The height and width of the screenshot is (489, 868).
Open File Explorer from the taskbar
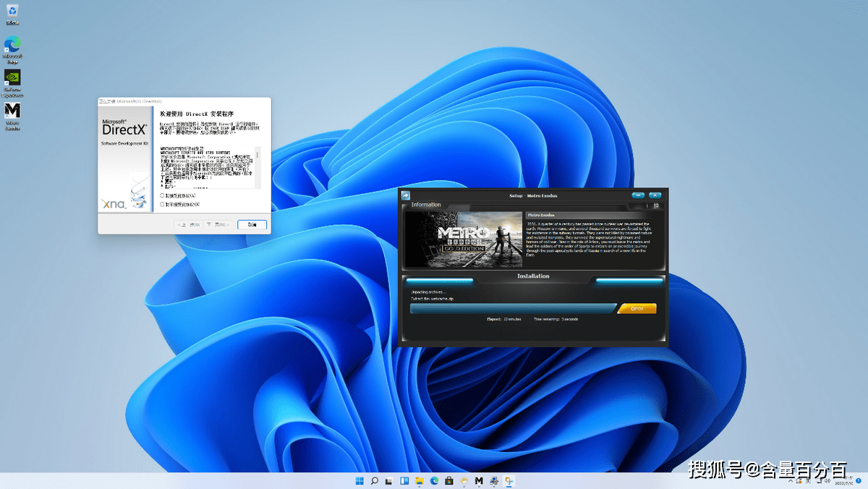[420, 480]
